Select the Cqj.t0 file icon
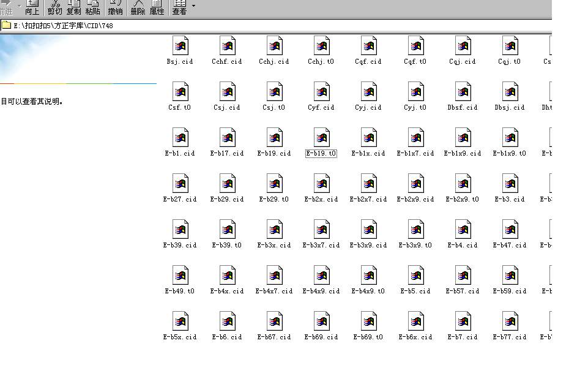The height and width of the screenshot is (384, 588). coord(510,45)
